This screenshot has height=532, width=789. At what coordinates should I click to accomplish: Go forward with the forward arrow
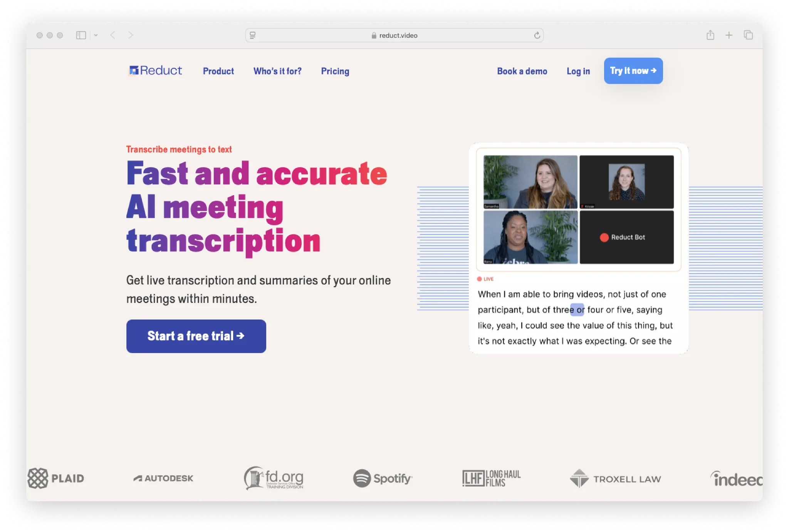click(x=131, y=35)
